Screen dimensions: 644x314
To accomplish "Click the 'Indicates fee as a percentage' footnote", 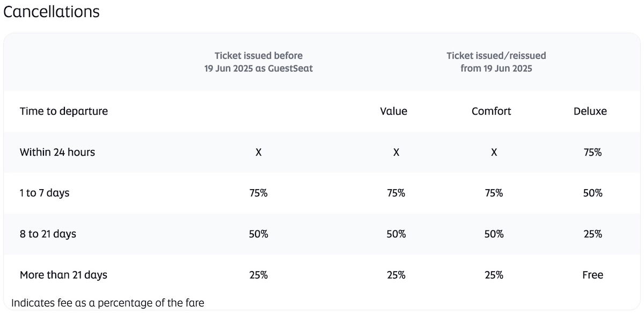I will (x=107, y=303).
